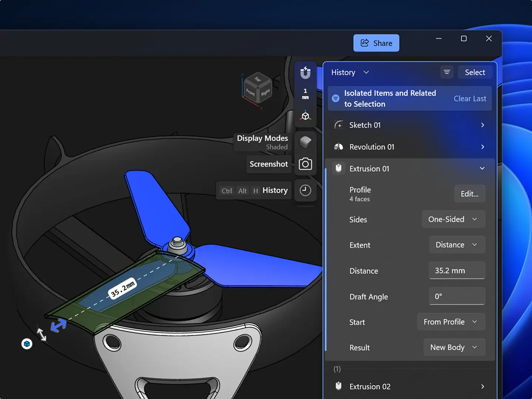532x399 pixels.
Task: Click Clear Last filter link
Action: [x=470, y=99]
